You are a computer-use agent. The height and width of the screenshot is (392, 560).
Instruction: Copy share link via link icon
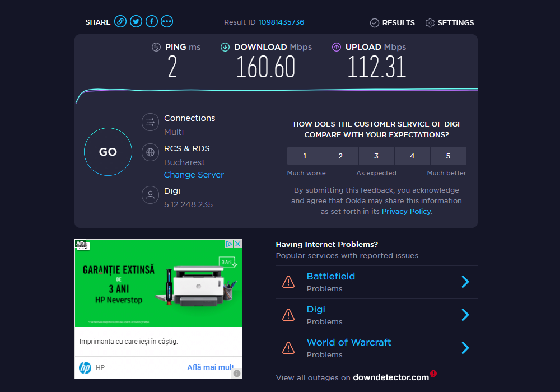click(x=120, y=22)
